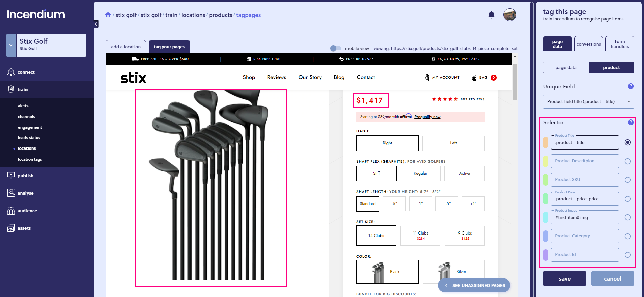Click the risk free trial calendar icon

[x=249, y=59]
